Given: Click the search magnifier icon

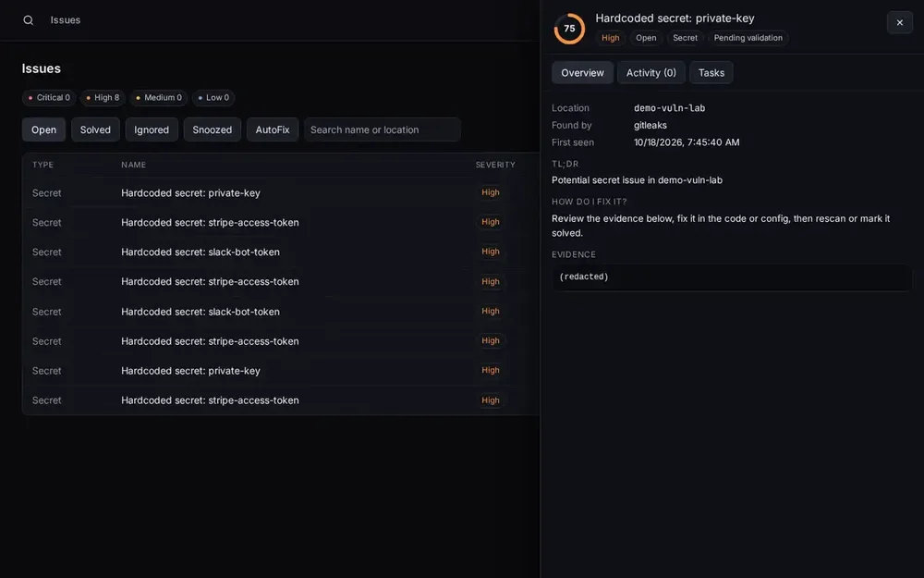Looking at the screenshot, I should 28,20.
